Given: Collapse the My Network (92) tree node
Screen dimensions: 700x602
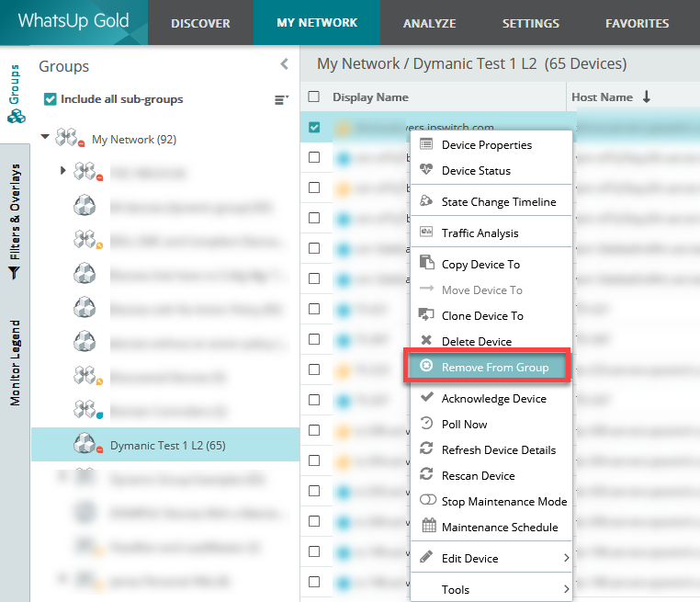Looking at the screenshot, I should coord(45,137).
